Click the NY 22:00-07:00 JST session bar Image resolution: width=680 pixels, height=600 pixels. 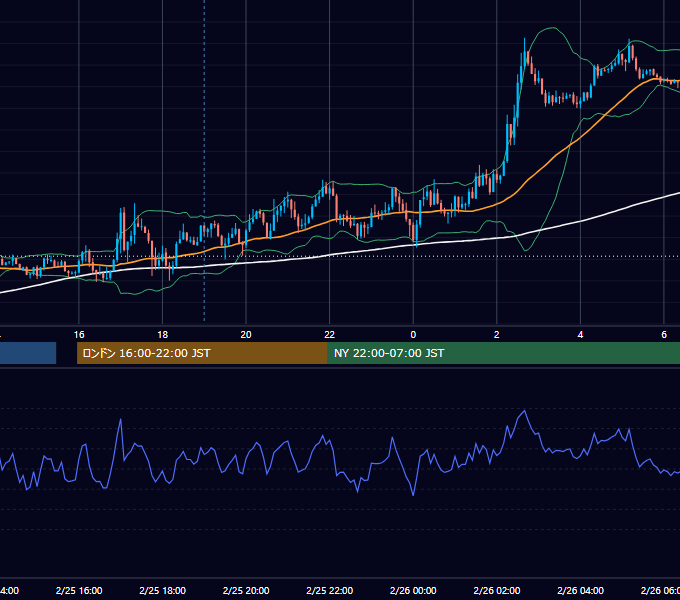[x=503, y=353]
